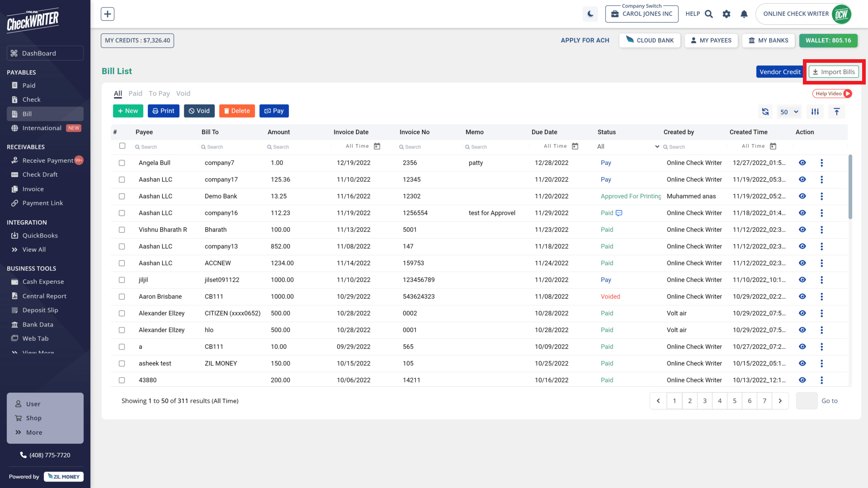Expand the Status filter All dropdown

coord(628,146)
